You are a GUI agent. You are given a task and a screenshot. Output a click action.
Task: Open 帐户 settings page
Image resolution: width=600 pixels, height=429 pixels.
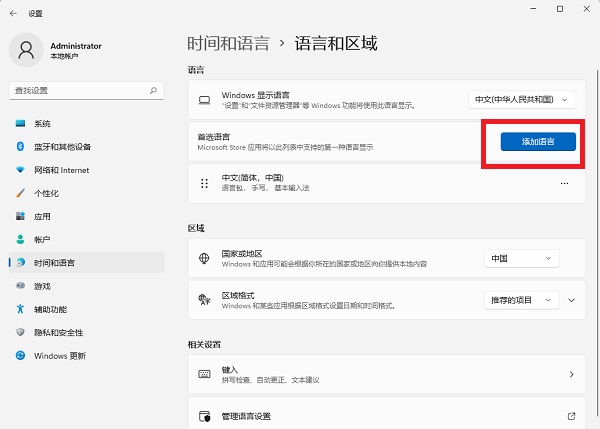coord(42,240)
